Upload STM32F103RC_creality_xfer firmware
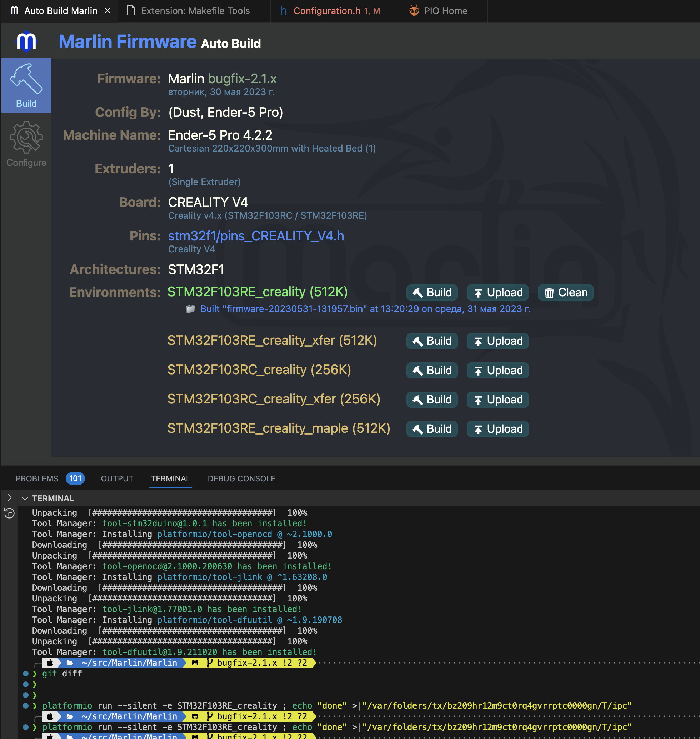Screen dimensions: 700x739 pos(497,400)
